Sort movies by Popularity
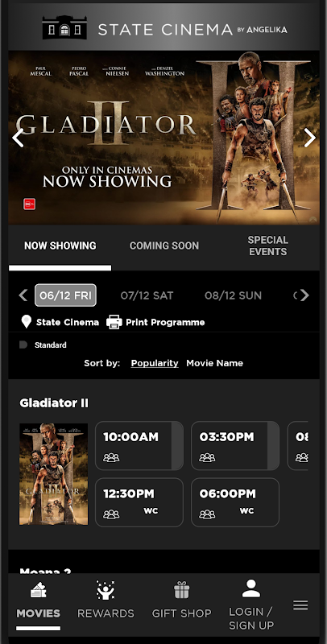Screen dimensions: 327x644 click(155, 363)
